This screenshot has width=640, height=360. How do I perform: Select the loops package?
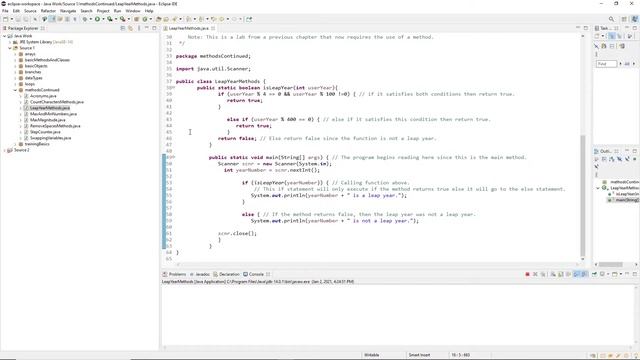click(x=29, y=84)
